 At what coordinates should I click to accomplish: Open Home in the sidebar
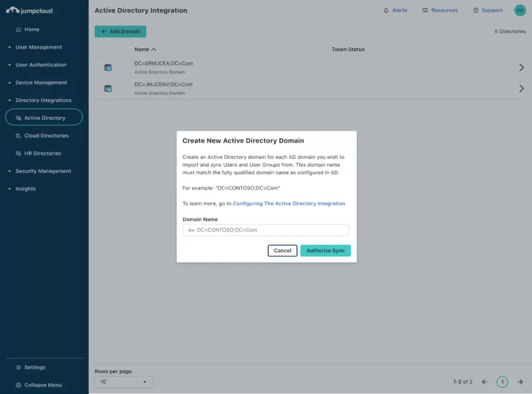coord(32,30)
